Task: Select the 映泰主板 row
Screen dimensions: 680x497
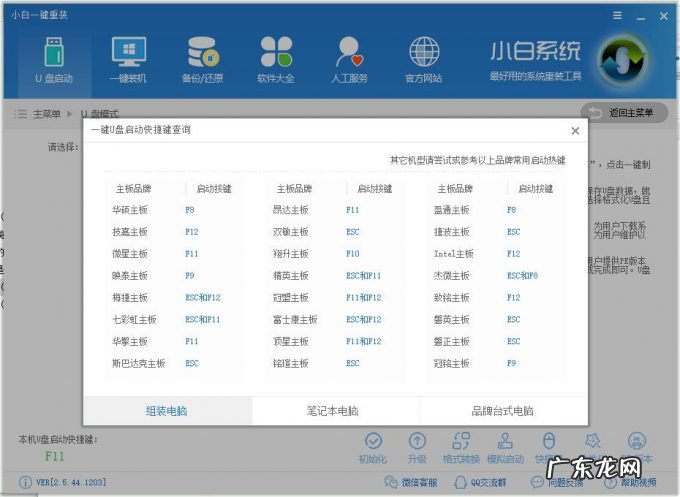Action: point(173,275)
